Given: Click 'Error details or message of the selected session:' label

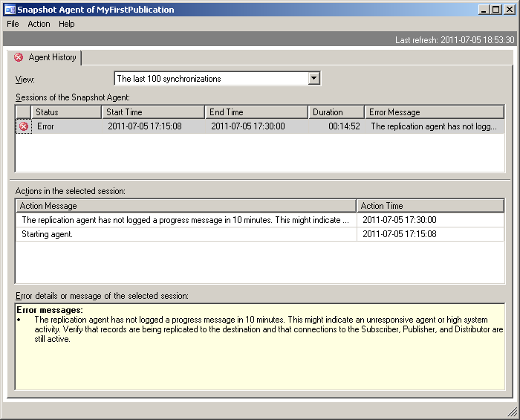Looking at the screenshot, I should coord(102,296).
